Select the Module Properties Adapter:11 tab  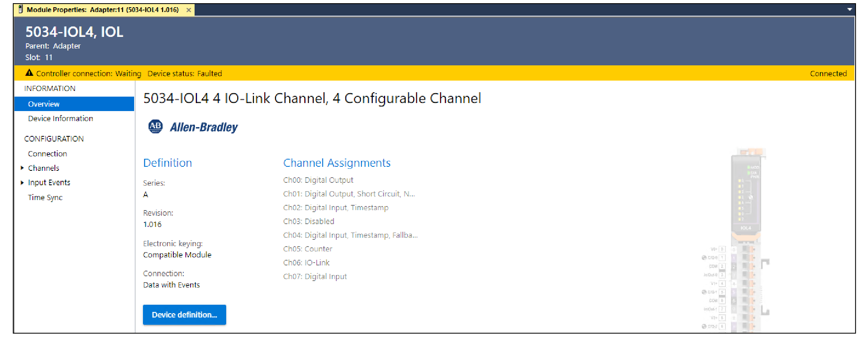point(102,10)
